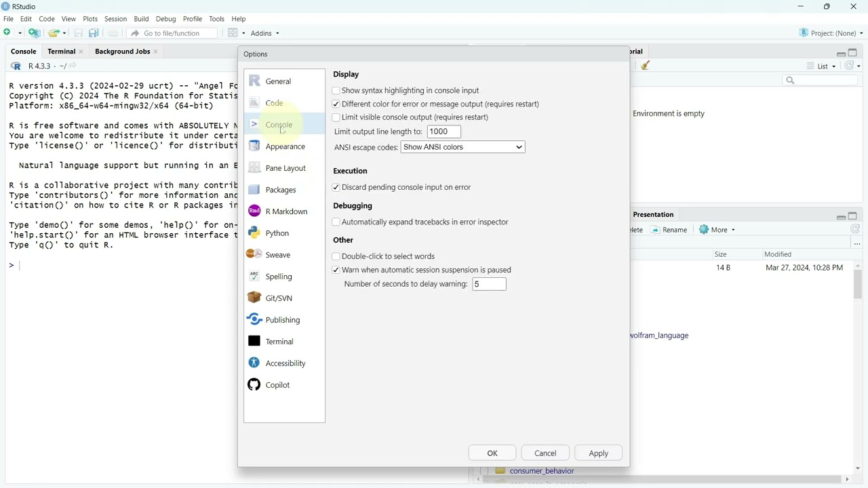Click the Save document icon
868x488 pixels.
coord(79,33)
